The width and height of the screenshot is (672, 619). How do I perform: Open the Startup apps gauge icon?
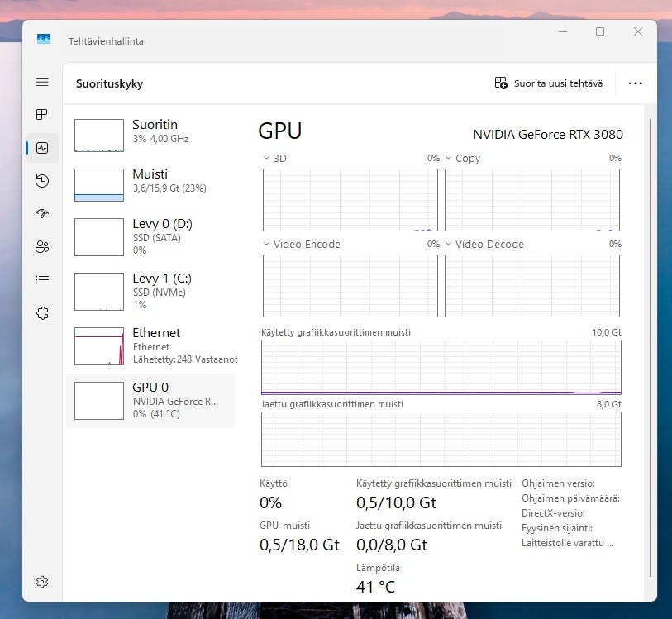pyautogui.click(x=42, y=213)
